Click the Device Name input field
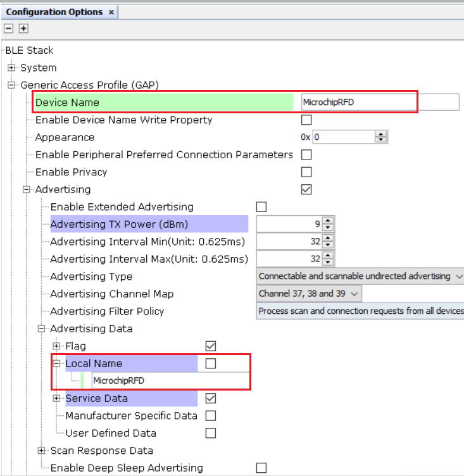 click(x=380, y=103)
